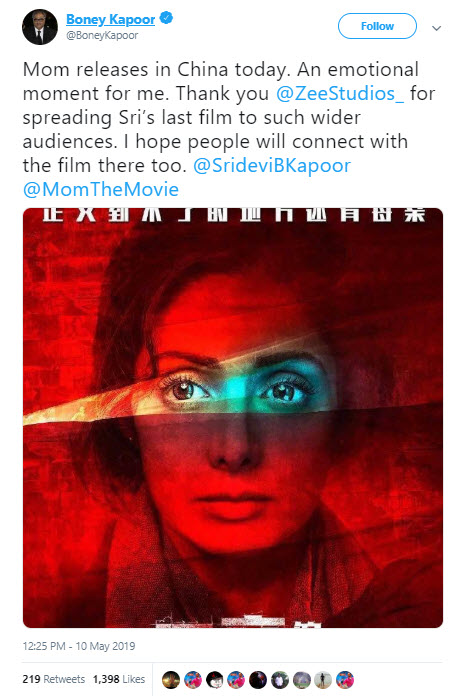Viewport: 462px width, 696px height.
Task: Open the cartoon face liker avatar
Action: (214, 680)
